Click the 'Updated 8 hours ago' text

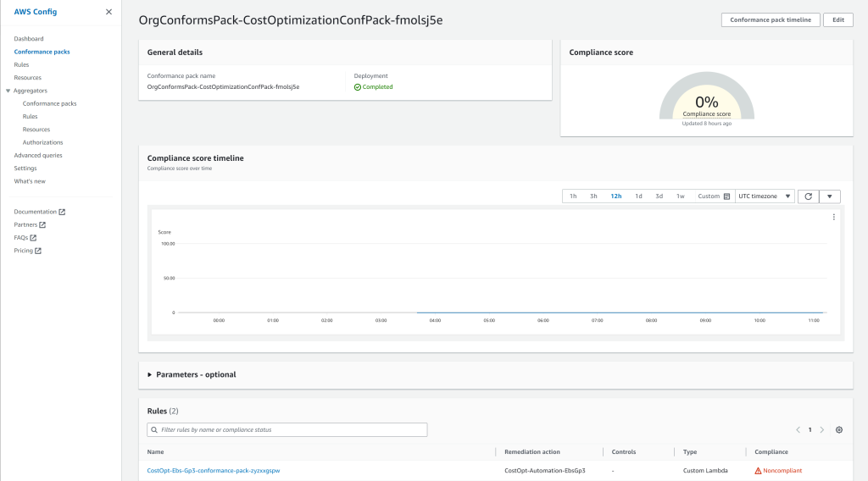(706, 124)
